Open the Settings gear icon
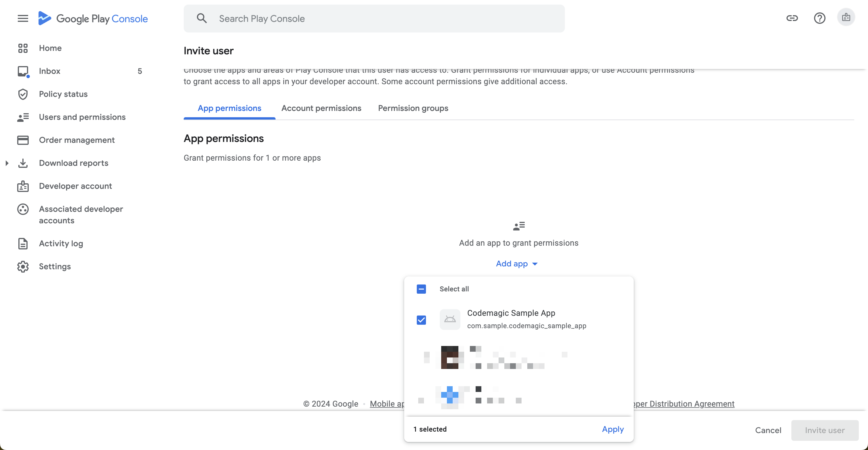Viewport: 868px width, 450px height. [23, 266]
